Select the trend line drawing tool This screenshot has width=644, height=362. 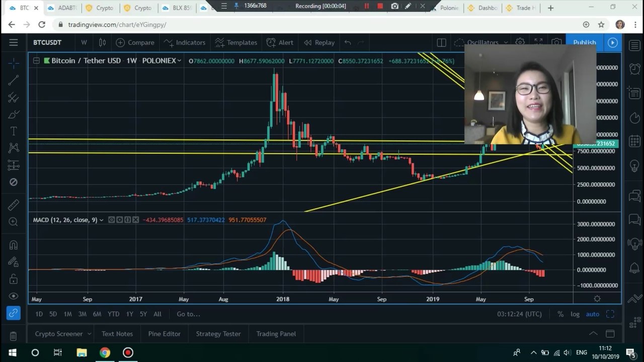(14, 80)
